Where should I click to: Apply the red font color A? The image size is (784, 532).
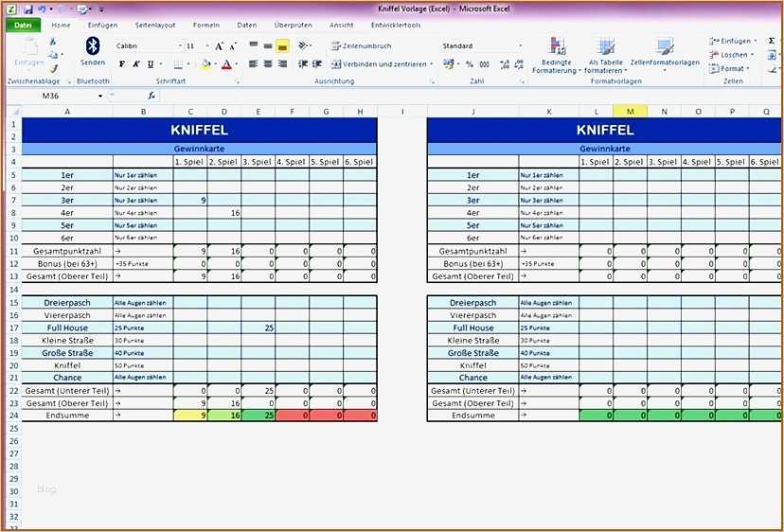[226, 64]
